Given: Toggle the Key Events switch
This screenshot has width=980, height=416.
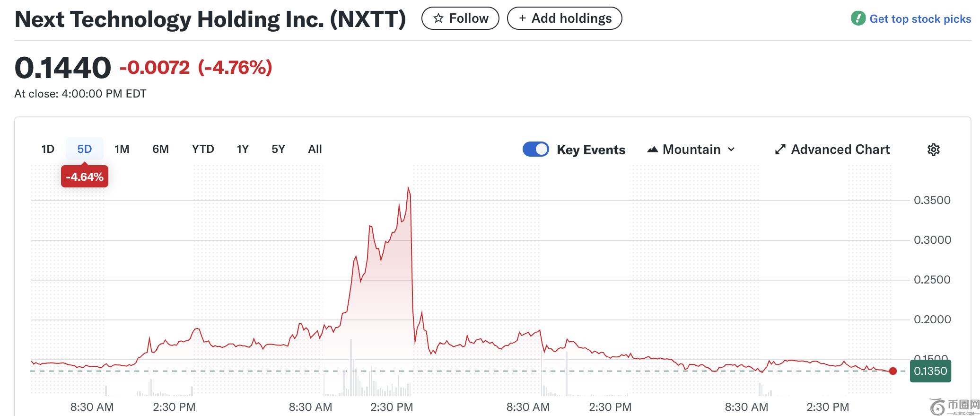Looking at the screenshot, I should [x=535, y=149].
